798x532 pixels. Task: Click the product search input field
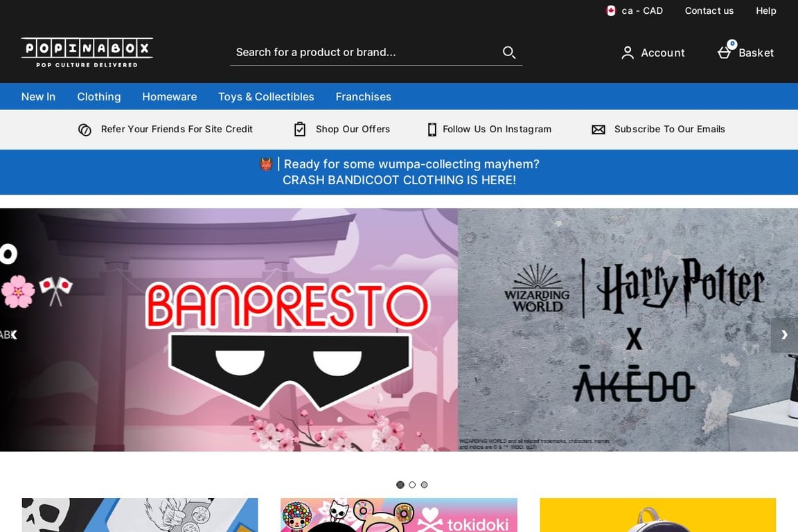coord(376,52)
